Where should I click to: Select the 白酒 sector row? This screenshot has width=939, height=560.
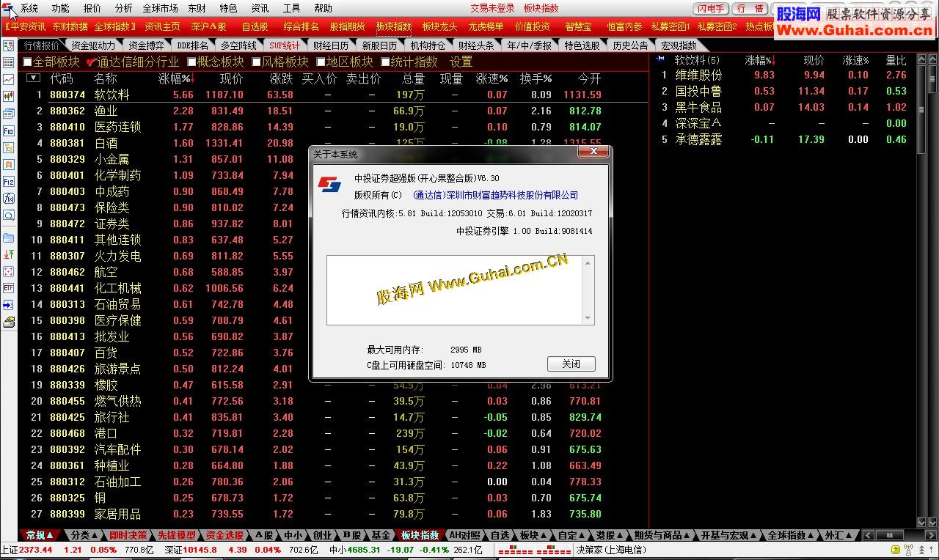pos(335,143)
